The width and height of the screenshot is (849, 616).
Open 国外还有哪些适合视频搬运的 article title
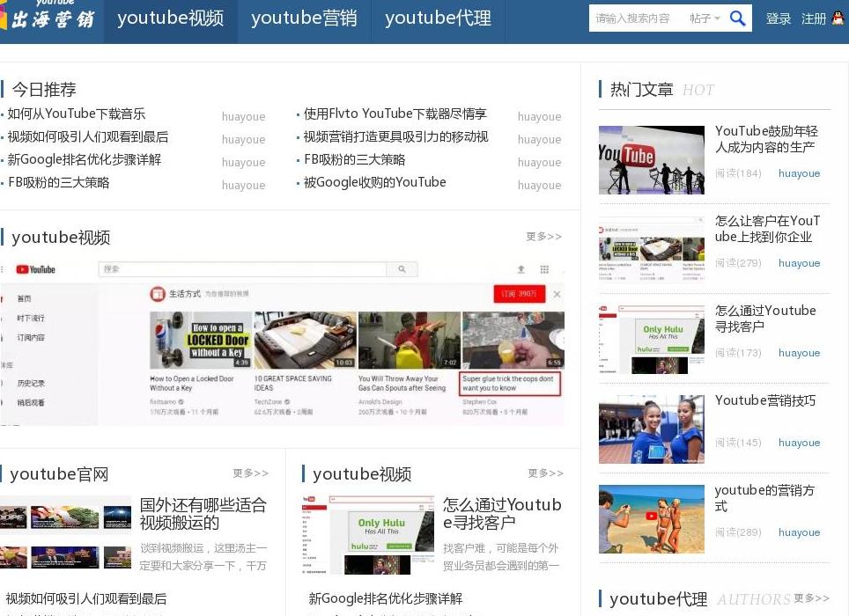203,514
